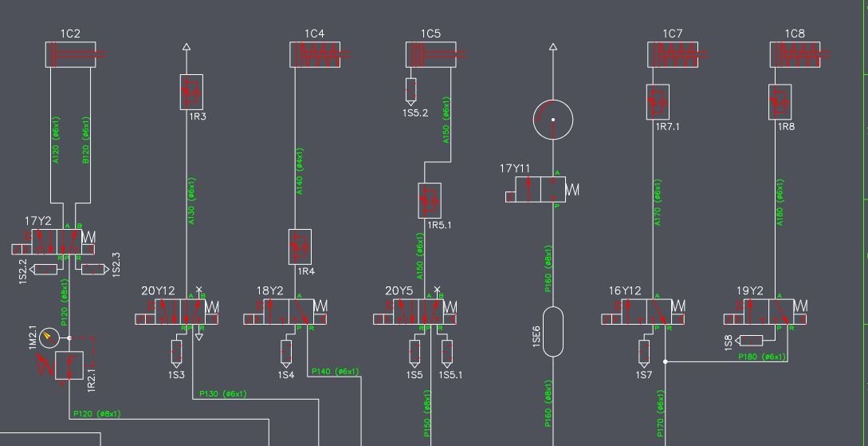
Task: Click the 1R7.1 flow control valve symbol
Action: click(x=658, y=102)
